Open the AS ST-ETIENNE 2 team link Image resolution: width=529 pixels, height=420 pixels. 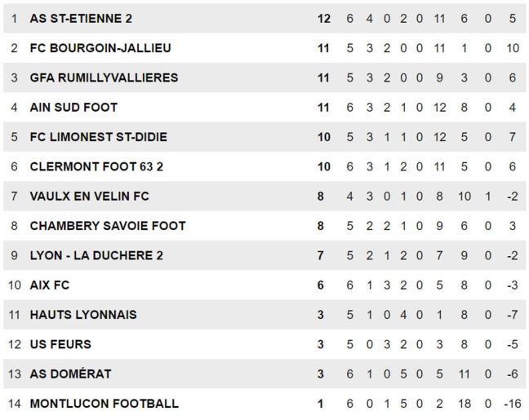pos(81,19)
